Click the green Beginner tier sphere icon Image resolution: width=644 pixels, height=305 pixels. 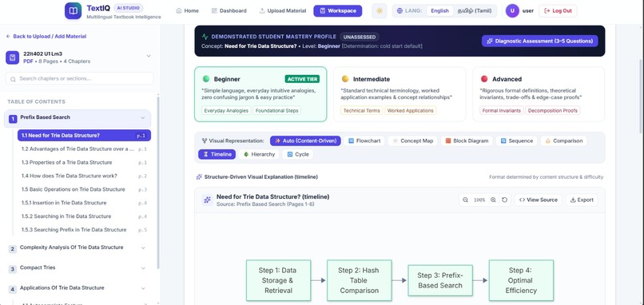[206, 79]
